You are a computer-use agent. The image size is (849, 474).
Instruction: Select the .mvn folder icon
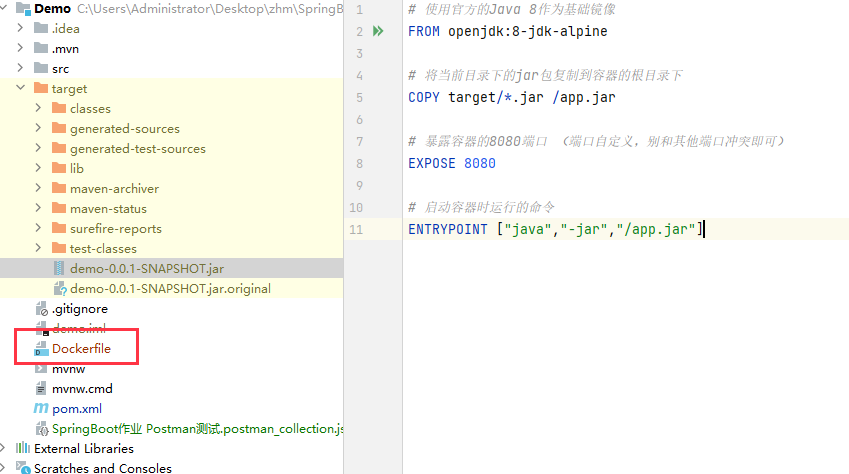coord(41,48)
